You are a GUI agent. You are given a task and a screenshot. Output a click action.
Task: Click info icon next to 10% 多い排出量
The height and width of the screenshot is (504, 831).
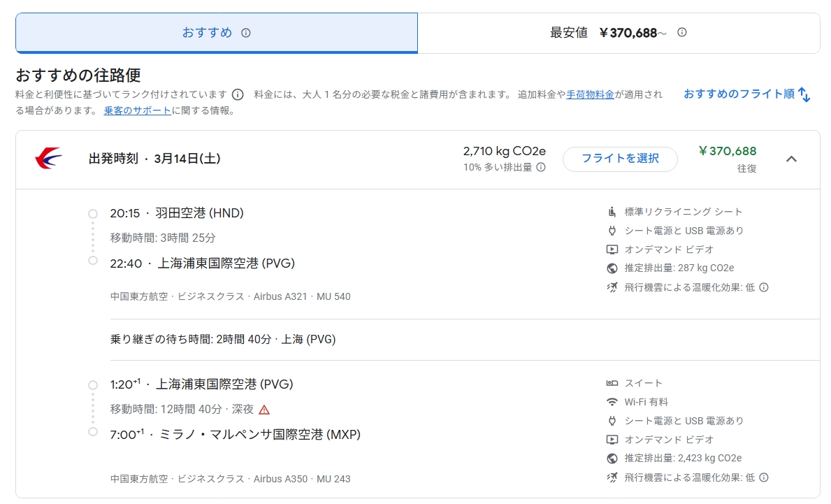click(540, 167)
